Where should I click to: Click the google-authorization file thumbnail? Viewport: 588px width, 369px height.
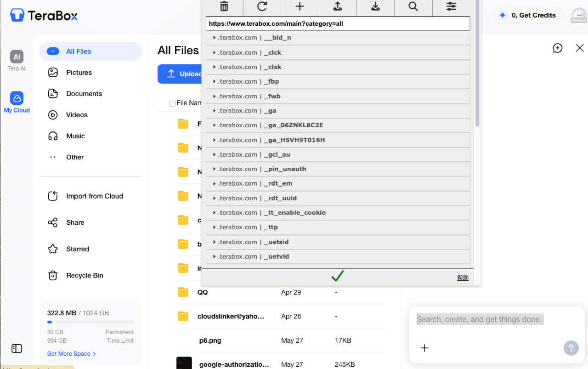[184, 363]
